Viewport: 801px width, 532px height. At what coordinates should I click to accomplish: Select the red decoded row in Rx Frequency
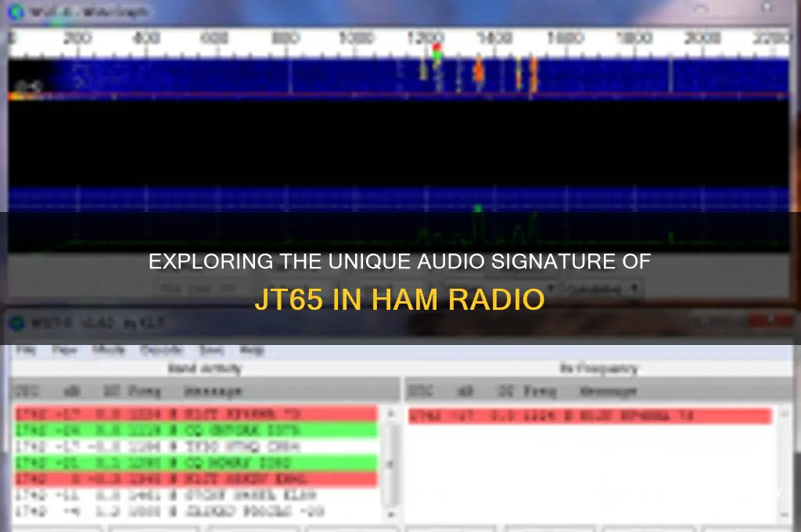click(x=590, y=416)
